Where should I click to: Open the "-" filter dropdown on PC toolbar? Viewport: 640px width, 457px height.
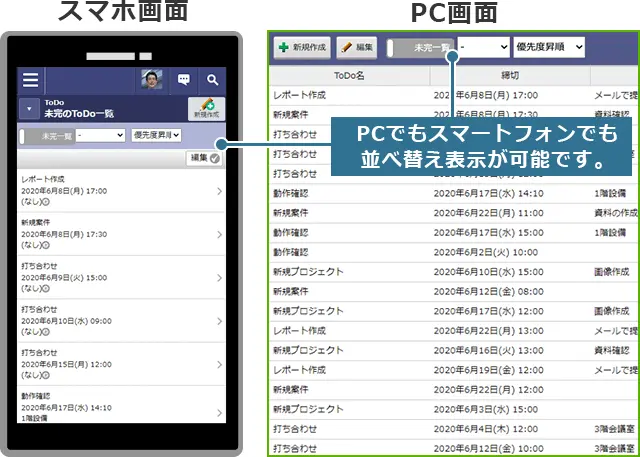[483, 47]
